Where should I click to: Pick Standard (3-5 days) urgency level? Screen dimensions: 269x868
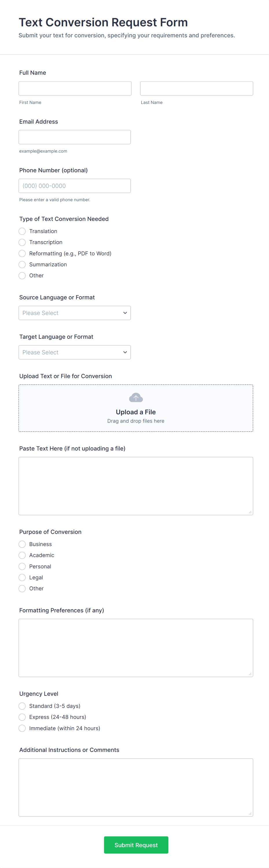coord(22,706)
